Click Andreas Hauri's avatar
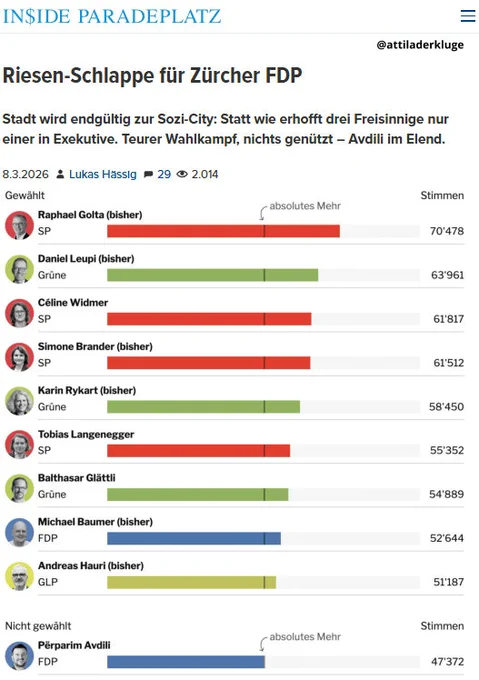The width and height of the screenshot is (479, 680). click(x=20, y=576)
